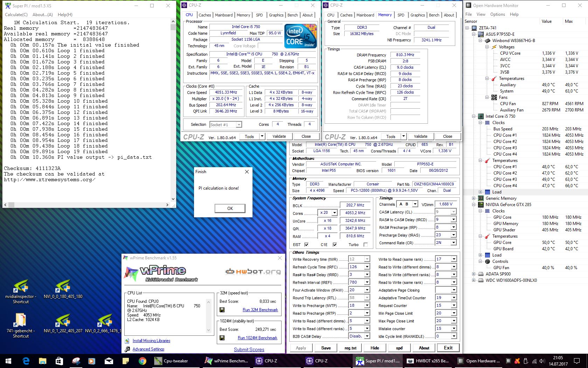Open the Calculate(C) menu in Super PI

(x=16, y=15)
